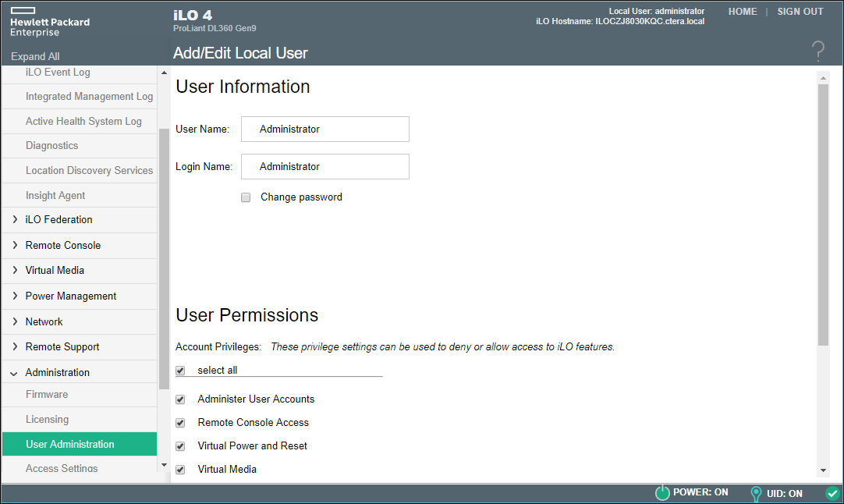The width and height of the screenshot is (844, 504).
Task: Click the sidebar scrollbar thumb
Action: pos(164,258)
